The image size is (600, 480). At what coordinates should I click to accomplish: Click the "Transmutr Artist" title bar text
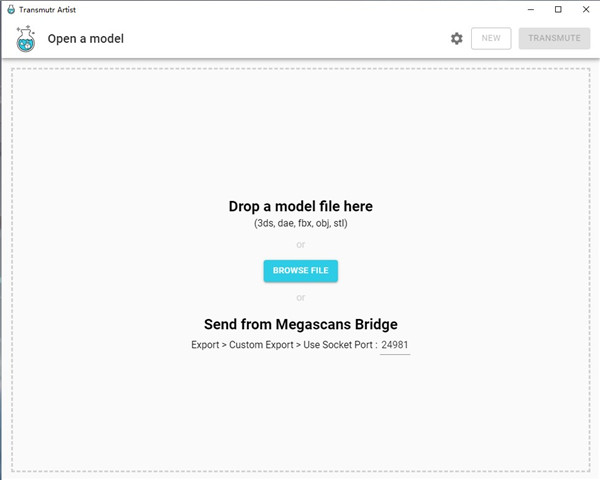pyautogui.click(x=49, y=9)
